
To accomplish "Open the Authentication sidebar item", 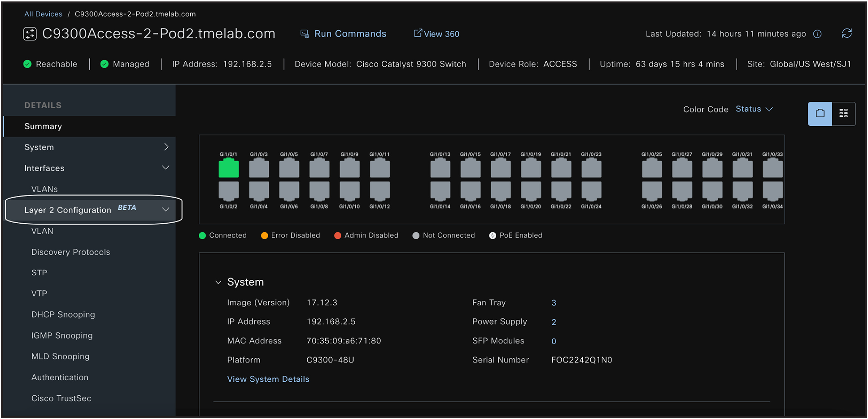I will [60, 377].
